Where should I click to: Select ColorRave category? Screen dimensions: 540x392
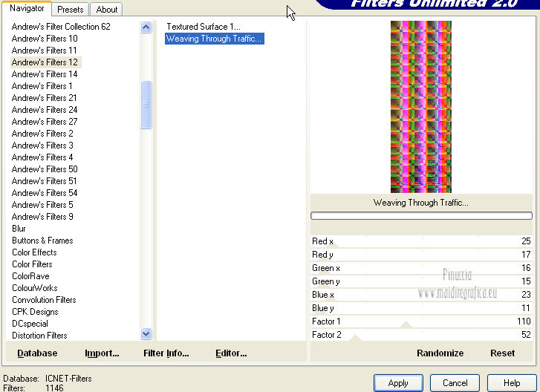pos(30,276)
